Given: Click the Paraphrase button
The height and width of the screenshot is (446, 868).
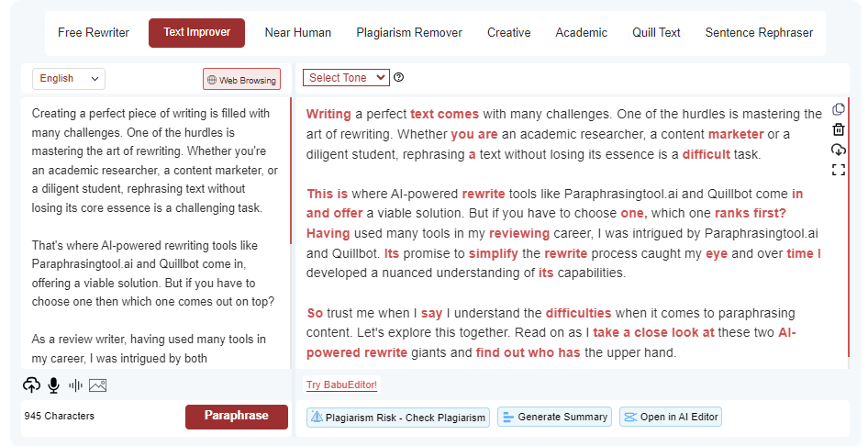Looking at the screenshot, I should pyautogui.click(x=237, y=416).
